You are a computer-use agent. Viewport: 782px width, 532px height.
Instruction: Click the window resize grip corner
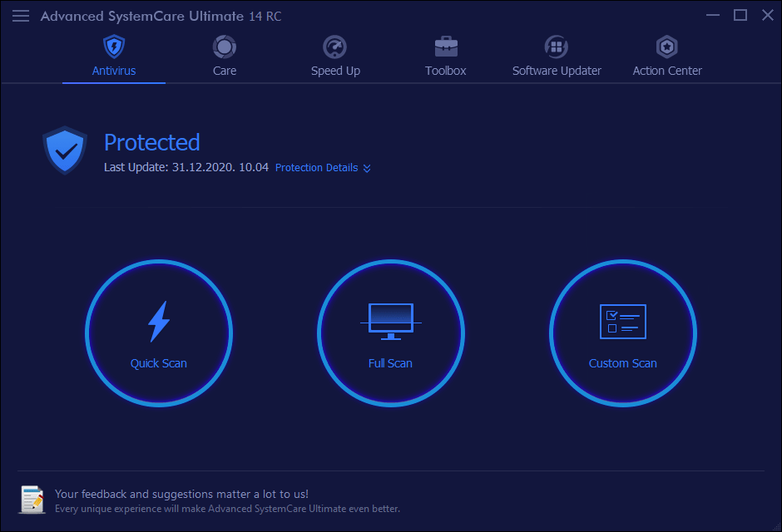pos(775,526)
